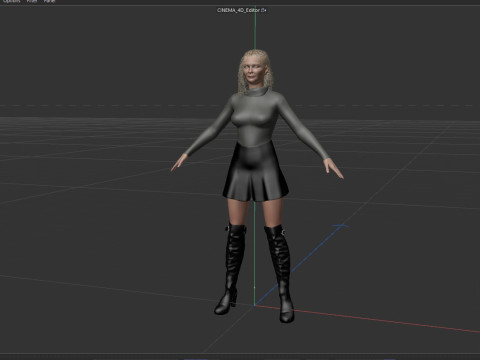Open the Filter viewport menu
The height and width of the screenshot is (360, 480).
click(x=32, y=1)
